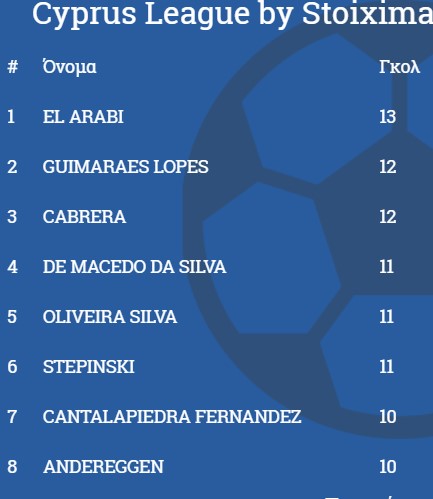Click the Όνομα column header
The image size is (433, 499).
point(70,67)
